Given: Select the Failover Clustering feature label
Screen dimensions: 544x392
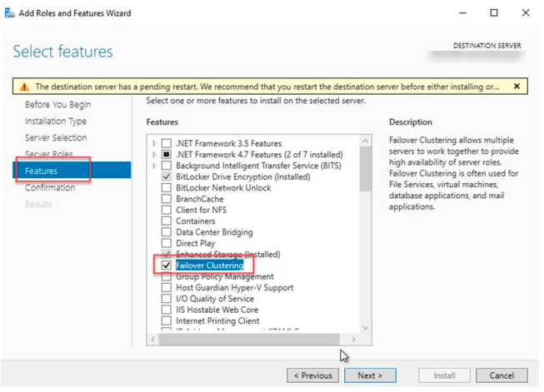Looking at the screenshot, I should (210, 265).
